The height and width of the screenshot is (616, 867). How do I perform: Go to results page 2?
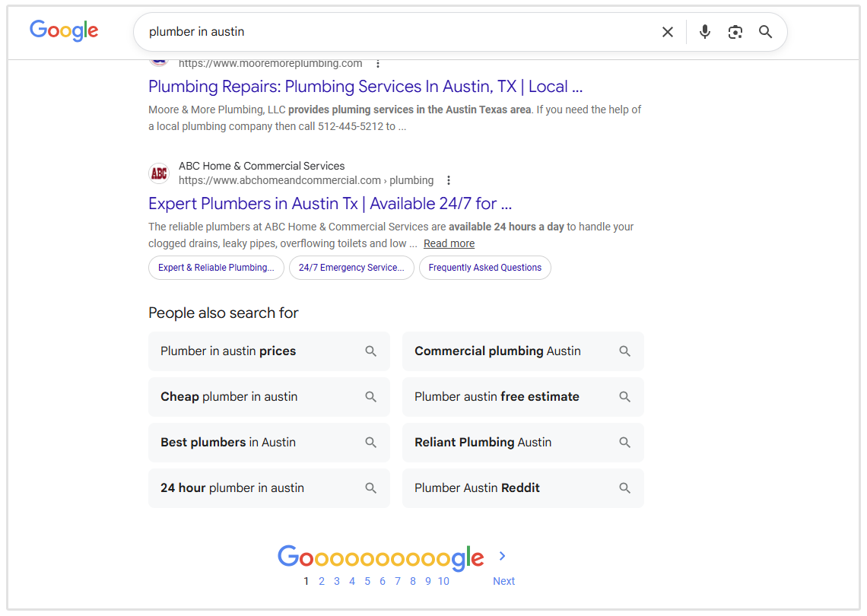(x=322, y=581)
